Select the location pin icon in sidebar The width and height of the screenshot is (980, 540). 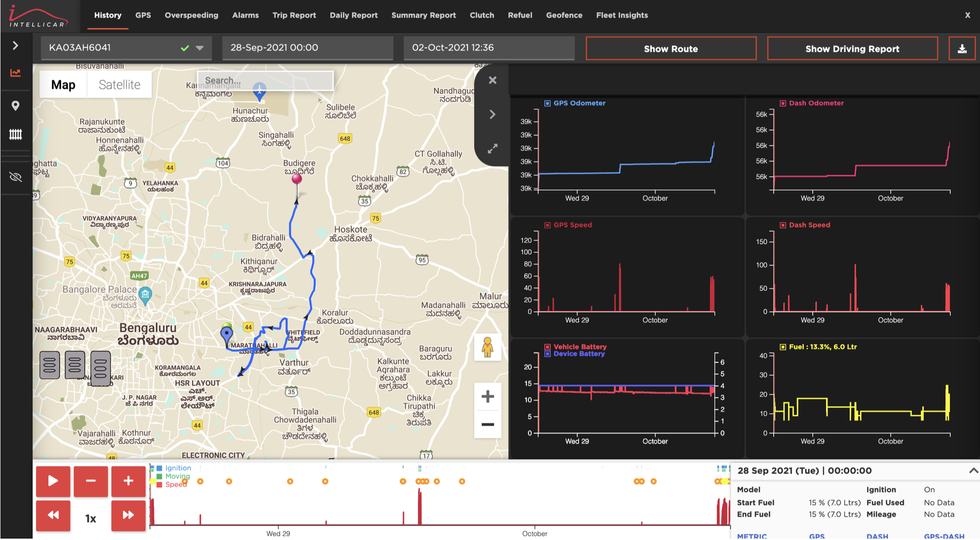click(16, 105)
